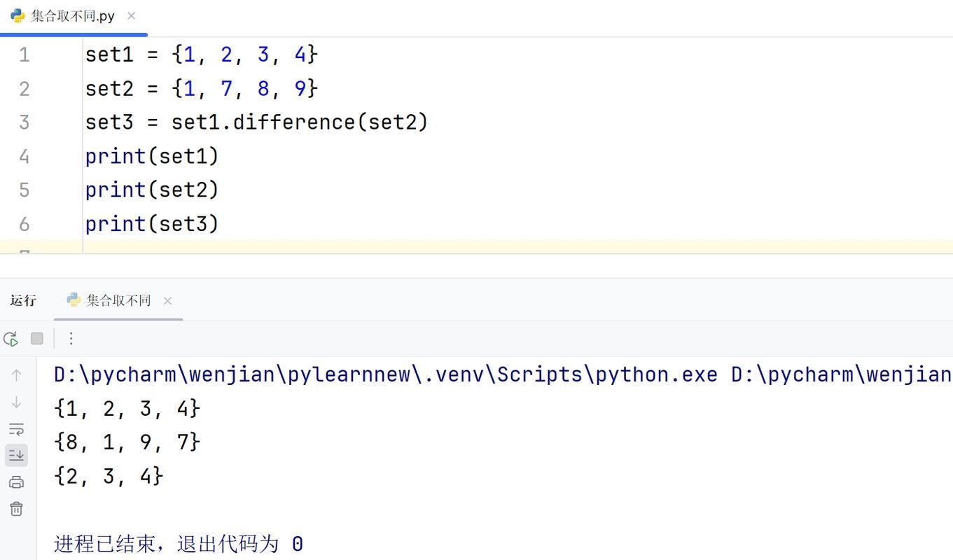Close the 集合取不同 run tab
953x560 pixels.
point(167,300)
